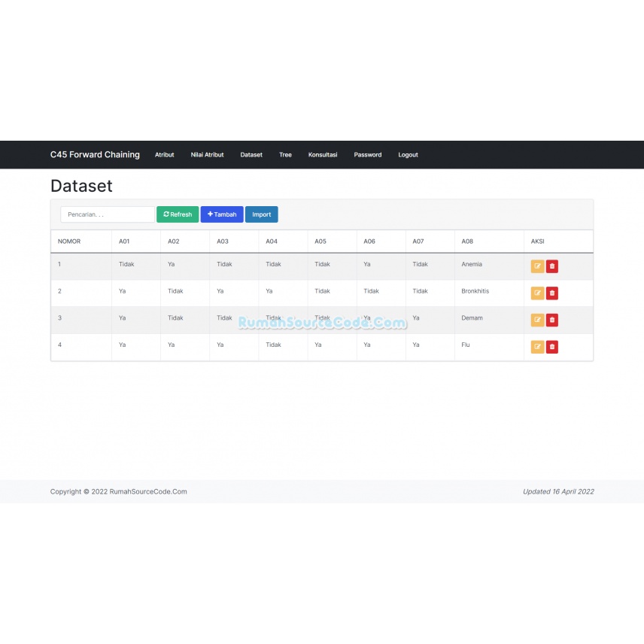
Task: Edit row 1 Anemia record
Action: click(537, 266)
